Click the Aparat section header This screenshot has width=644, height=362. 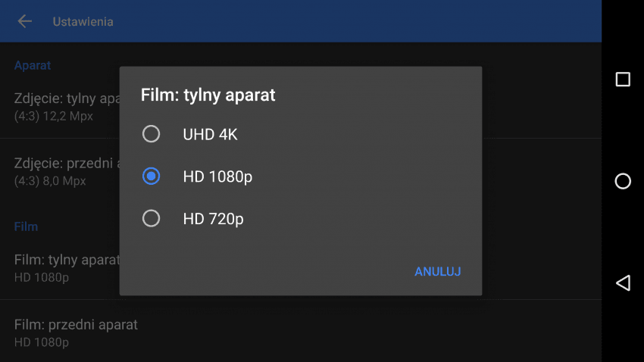(33, 65)
